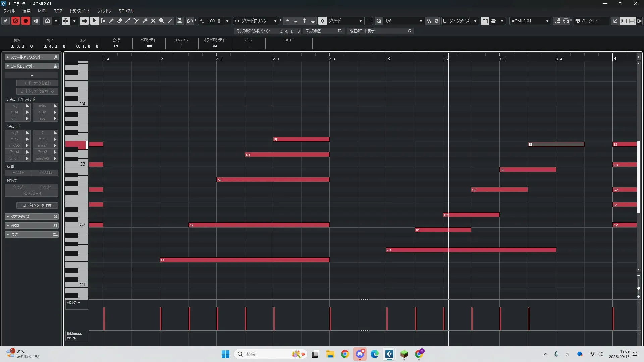The width and height of the screenshot is (644, 362).
Task: Select the Erase tool
Action: (120, 21)
